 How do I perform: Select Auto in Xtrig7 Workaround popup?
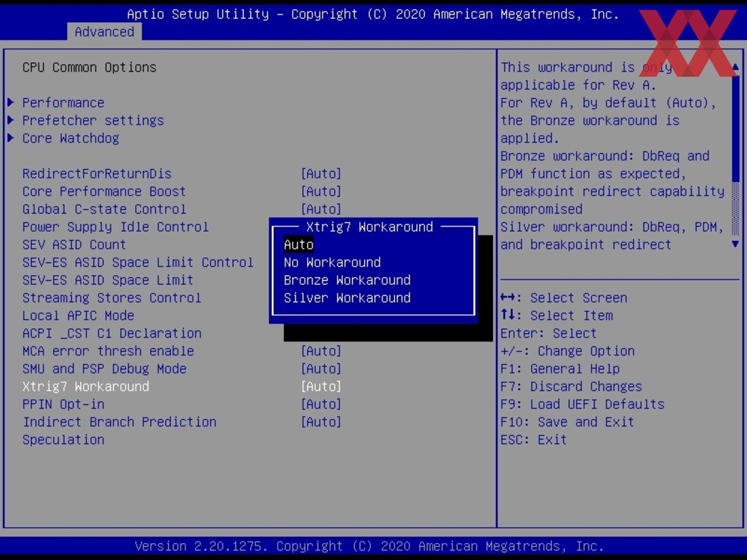pos(299,244)
